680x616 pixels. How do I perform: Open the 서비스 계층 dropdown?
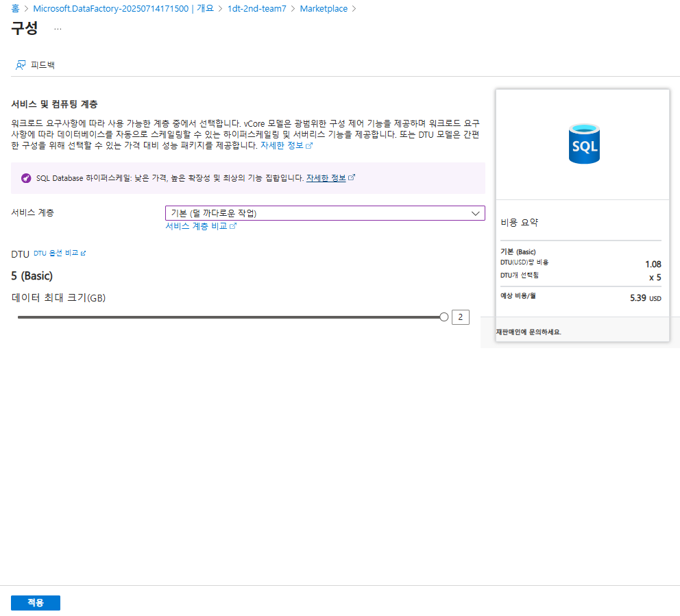pyautogui.click(x=325, y=213)
